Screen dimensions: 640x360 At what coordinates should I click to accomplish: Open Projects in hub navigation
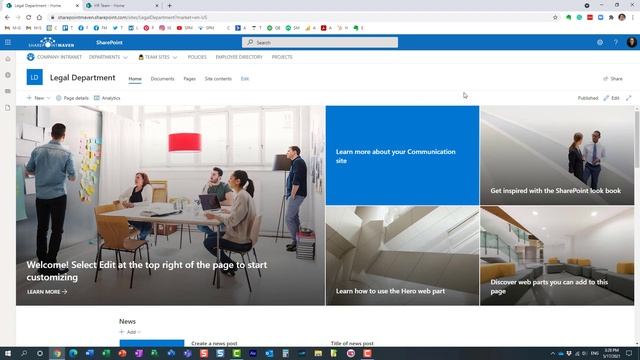(282, 57)
